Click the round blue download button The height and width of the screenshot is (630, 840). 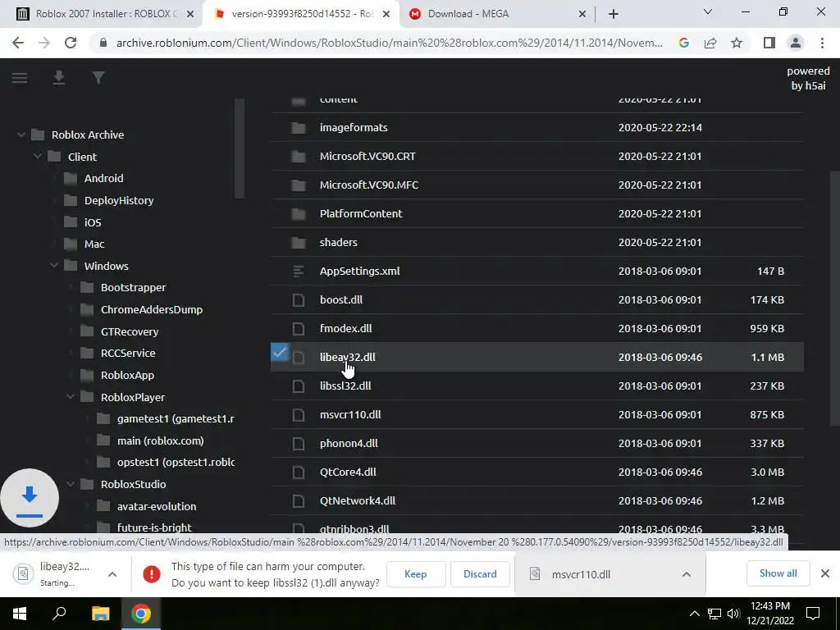[30, 498]
